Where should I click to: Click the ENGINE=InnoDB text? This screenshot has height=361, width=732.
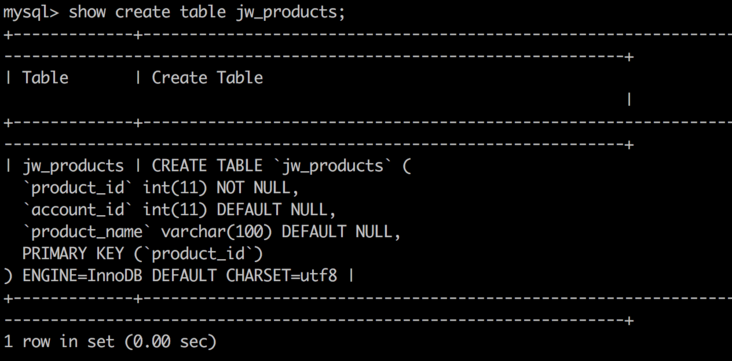pyautogui.click(x=82, y=276)
